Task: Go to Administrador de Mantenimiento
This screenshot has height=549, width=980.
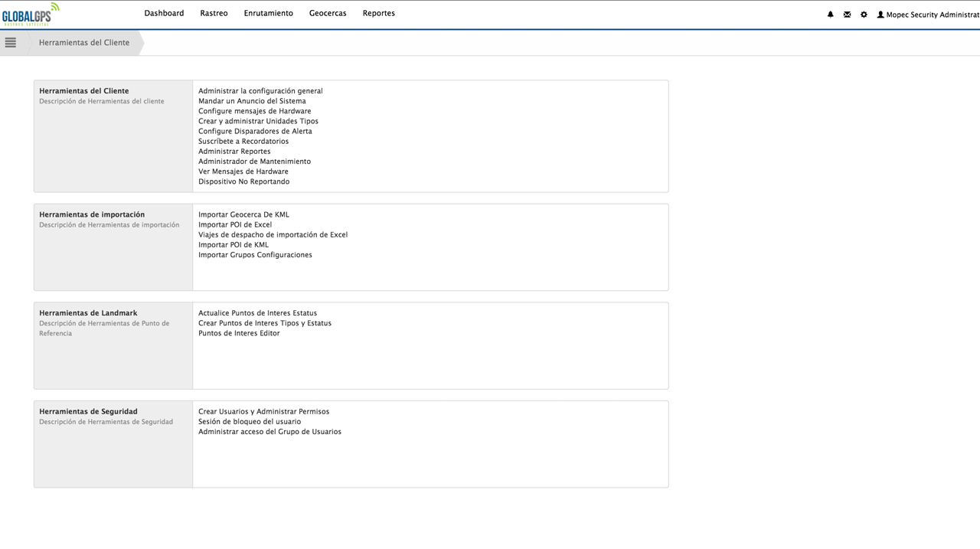Action: [x=254, y=162]
